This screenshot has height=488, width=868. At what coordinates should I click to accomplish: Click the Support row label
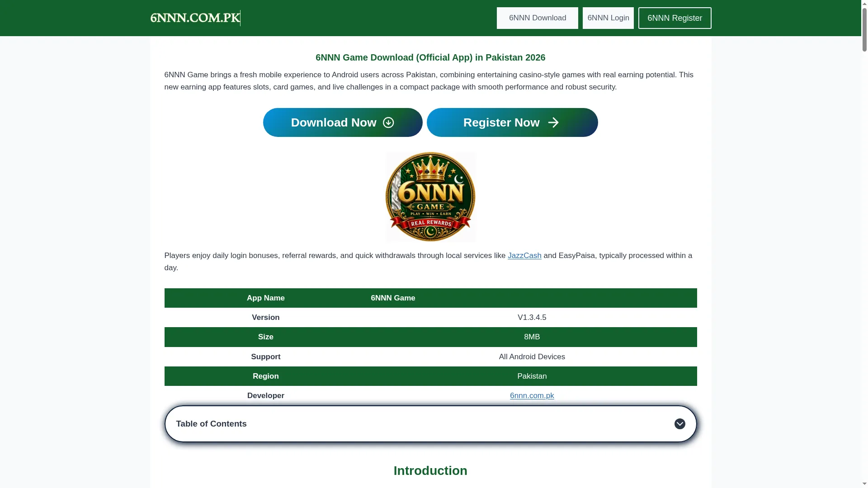[x=266, y=357]
